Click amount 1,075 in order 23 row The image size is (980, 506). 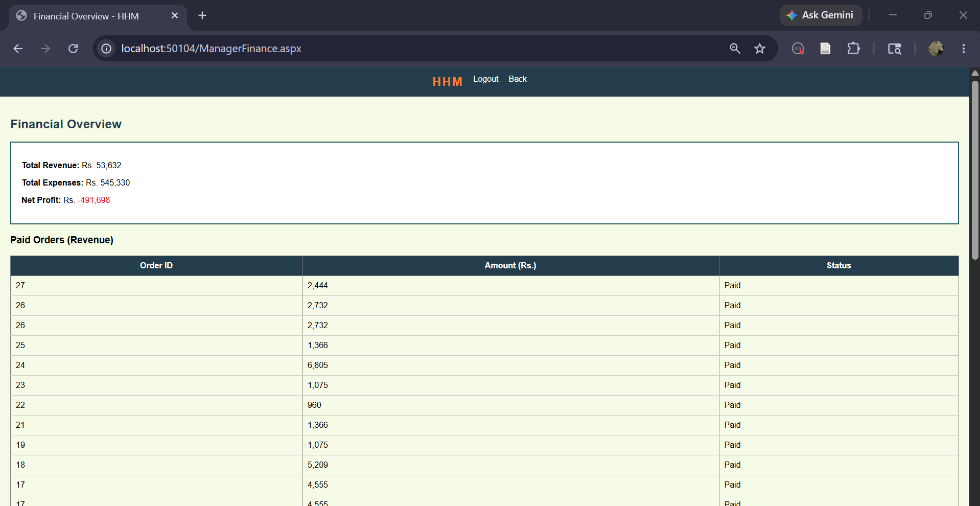click(510, 385)
